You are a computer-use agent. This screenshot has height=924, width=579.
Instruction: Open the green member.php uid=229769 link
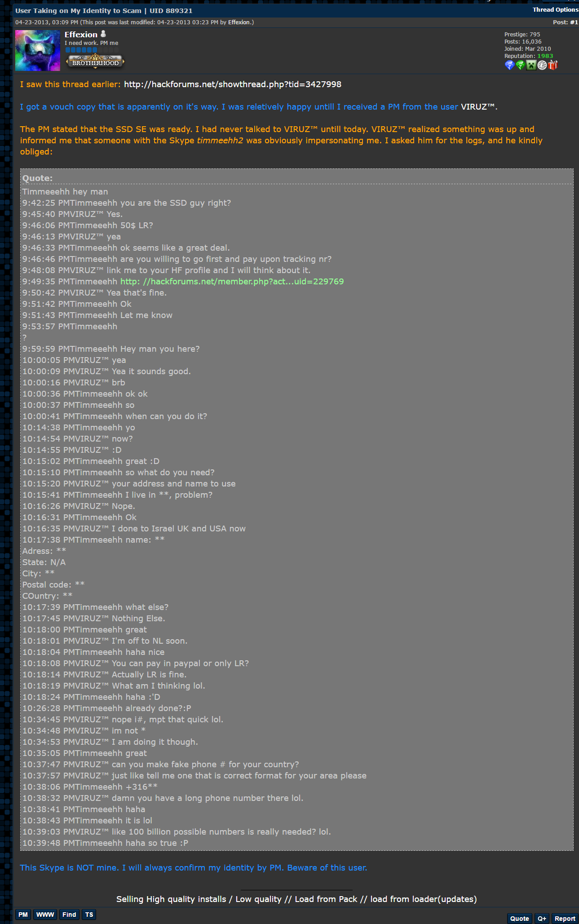(x=232, y=281)
